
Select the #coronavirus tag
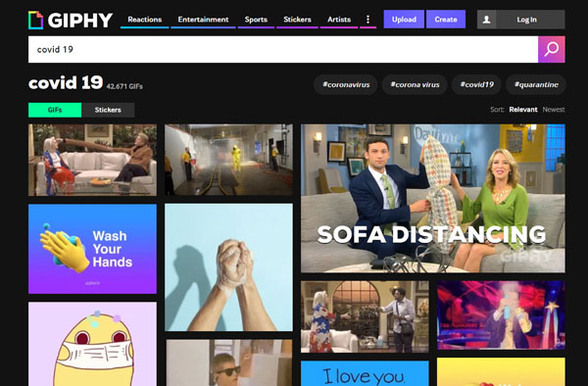click(346, 84)
